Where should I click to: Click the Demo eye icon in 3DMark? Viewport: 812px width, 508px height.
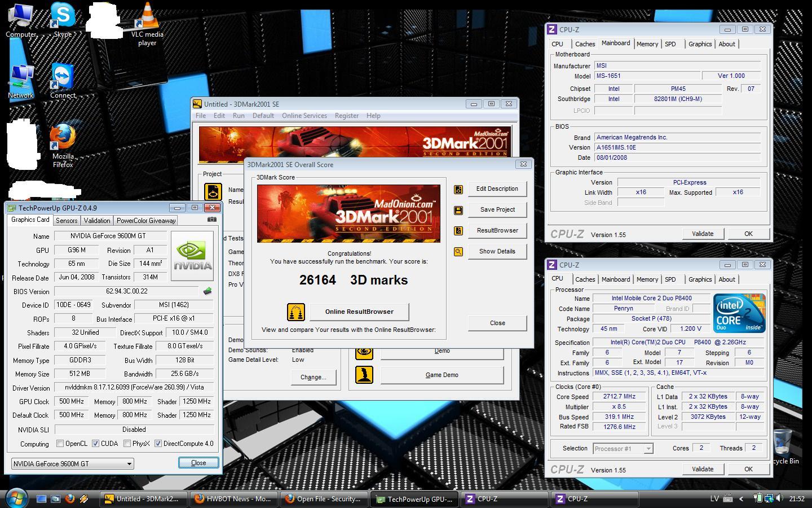(x=364, y=352)
